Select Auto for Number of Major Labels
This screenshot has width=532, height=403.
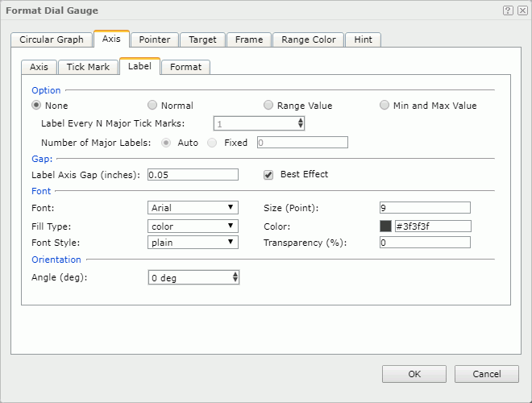(166, 143)
